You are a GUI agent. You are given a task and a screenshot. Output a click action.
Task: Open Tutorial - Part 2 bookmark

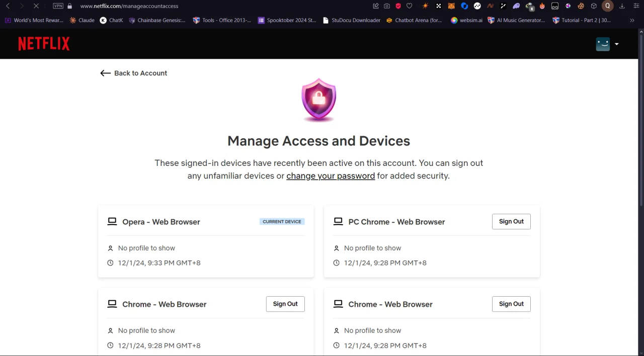(x=581, y=20)
